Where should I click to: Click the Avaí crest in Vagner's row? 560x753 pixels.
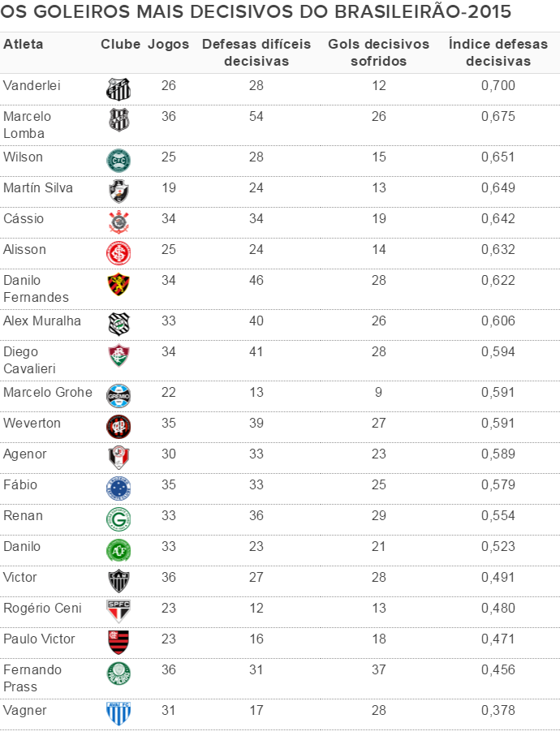tap(118, 714)
